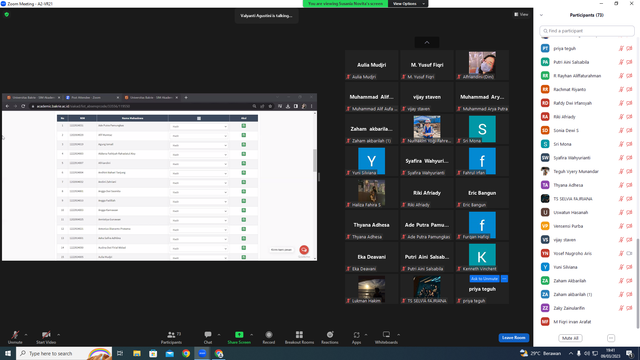This screenshot has height=360, width=640.
Task: Click Task View icon on taskbar
Action: [120, 353]
